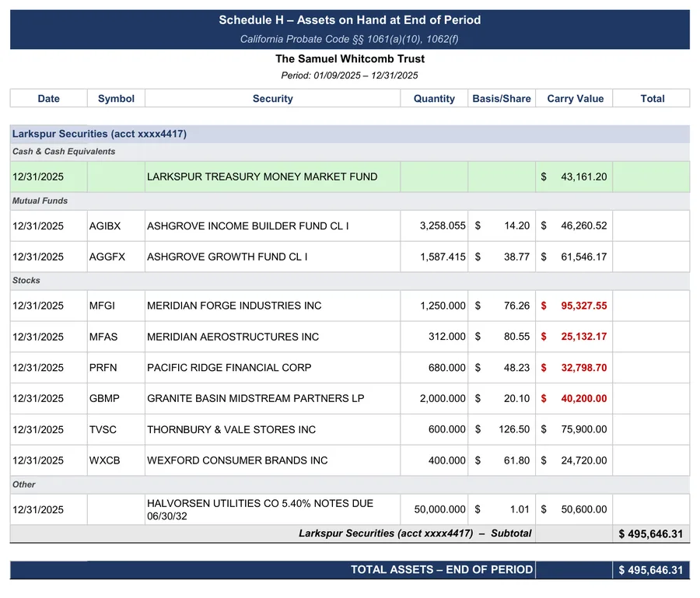700x598 pixels.
Task: Click MERIDIAN FORGE INDUSTRIES INC
Action: click(x=234, y=306)
